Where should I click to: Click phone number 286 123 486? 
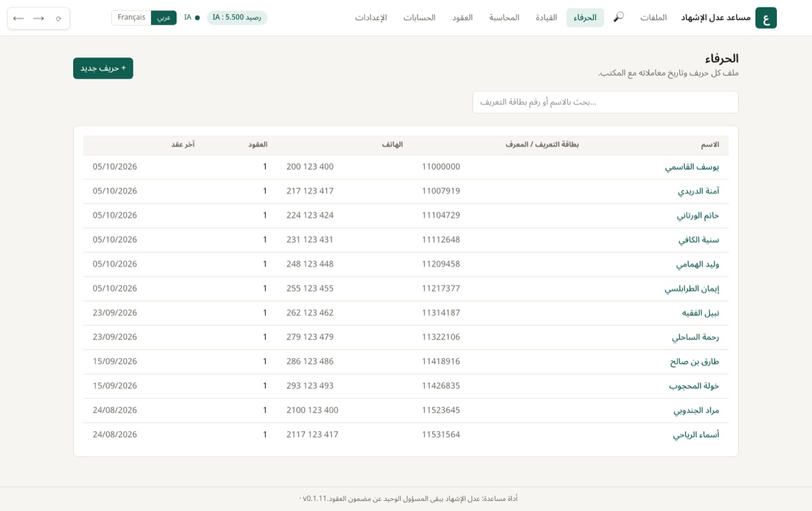[x=310, y=361]
